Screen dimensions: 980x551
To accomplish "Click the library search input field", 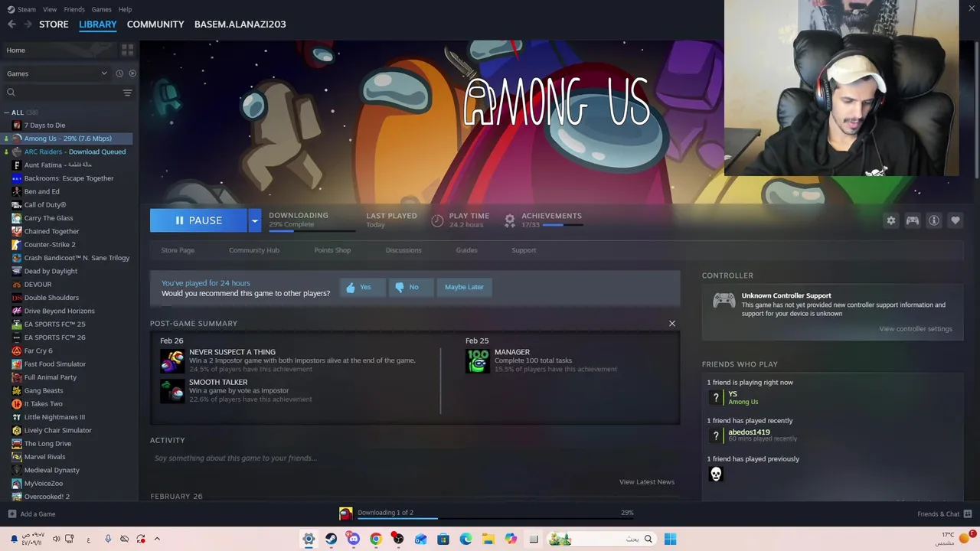I will click(68, 93).
